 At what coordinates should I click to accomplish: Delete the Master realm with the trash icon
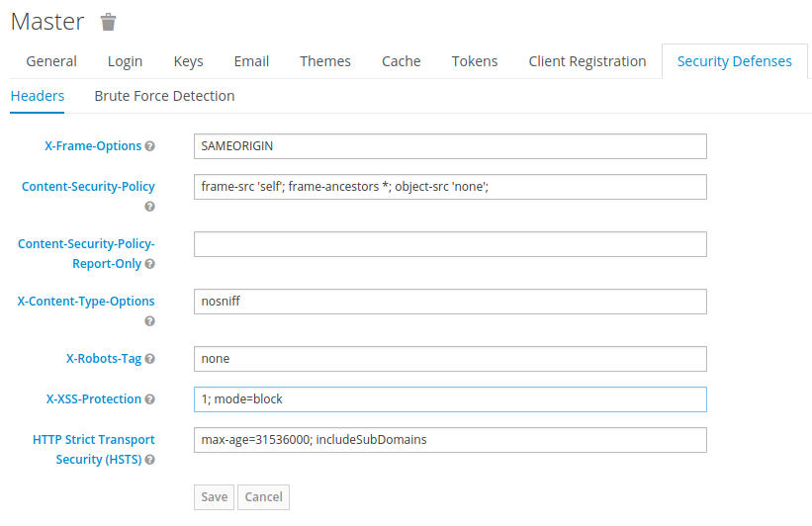pos(108,23)
